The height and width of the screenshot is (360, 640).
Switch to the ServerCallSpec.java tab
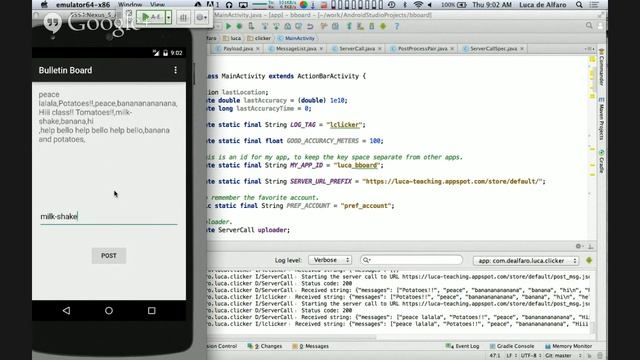[493, 49]
